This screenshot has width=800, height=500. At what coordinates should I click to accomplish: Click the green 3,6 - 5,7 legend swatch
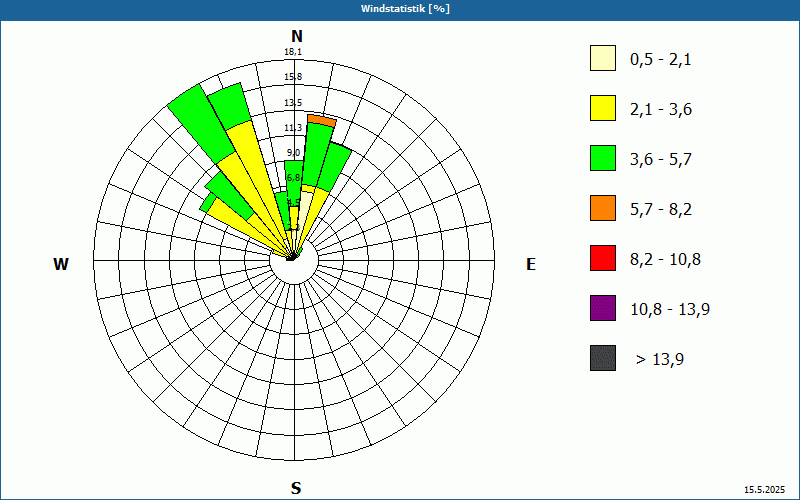click(x=603, y=158)
